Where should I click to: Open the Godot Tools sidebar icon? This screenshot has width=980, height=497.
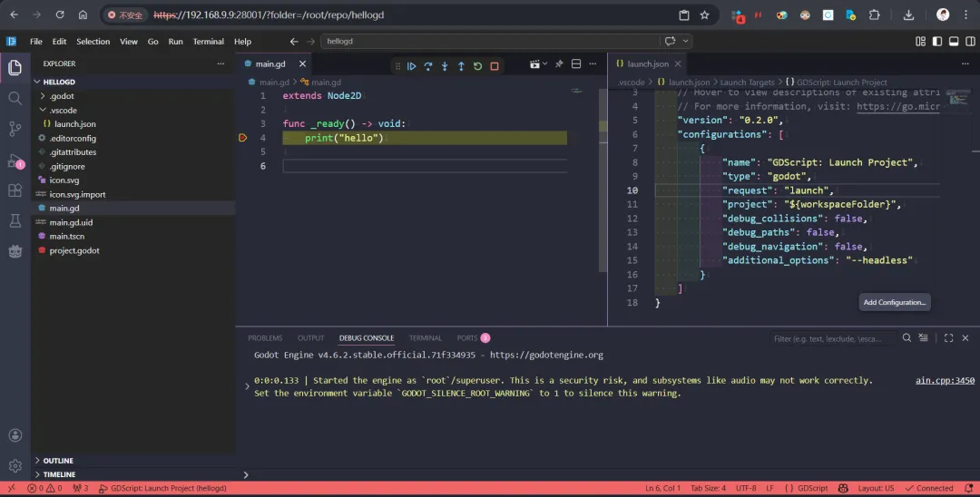click(x=15, y=251)
